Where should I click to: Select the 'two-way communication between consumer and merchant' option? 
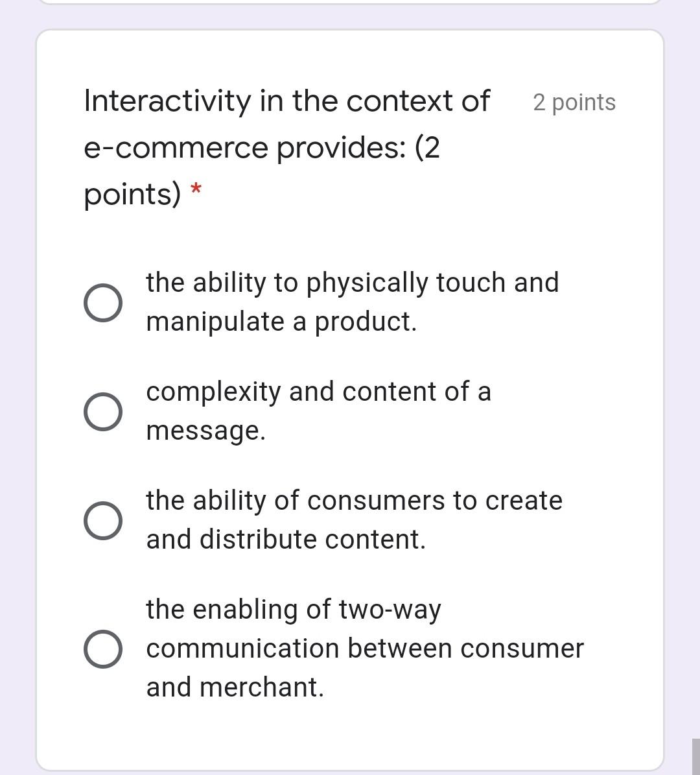coord(104,648)
